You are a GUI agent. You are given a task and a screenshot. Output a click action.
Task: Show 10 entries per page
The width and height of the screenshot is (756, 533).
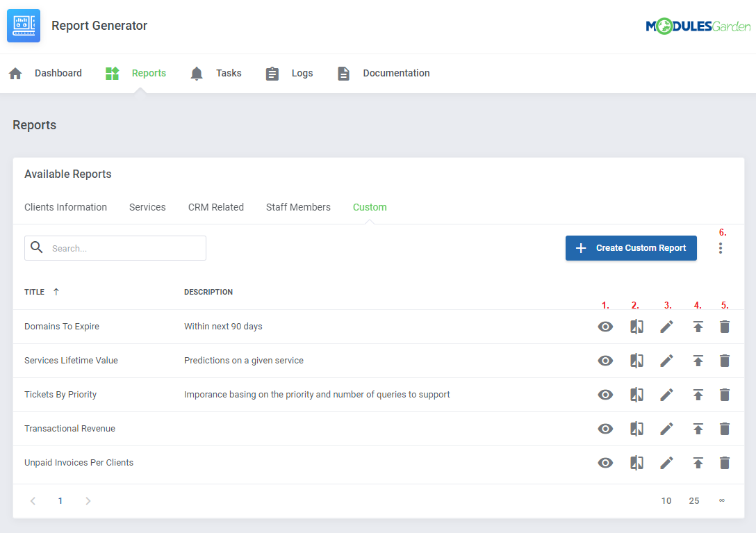[666, 500]
